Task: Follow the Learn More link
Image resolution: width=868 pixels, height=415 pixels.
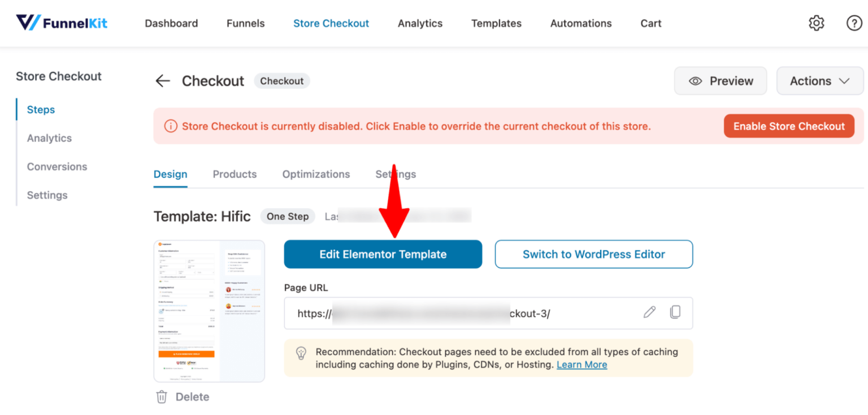Action: [581, 365]
